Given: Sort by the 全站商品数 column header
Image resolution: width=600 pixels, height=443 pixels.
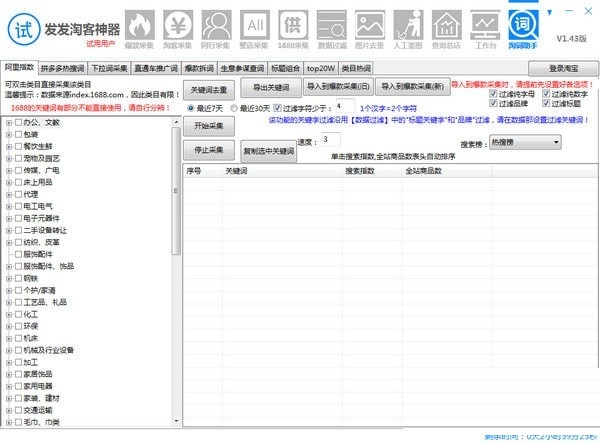Looking at the screenshot, I should pos(447,171).
